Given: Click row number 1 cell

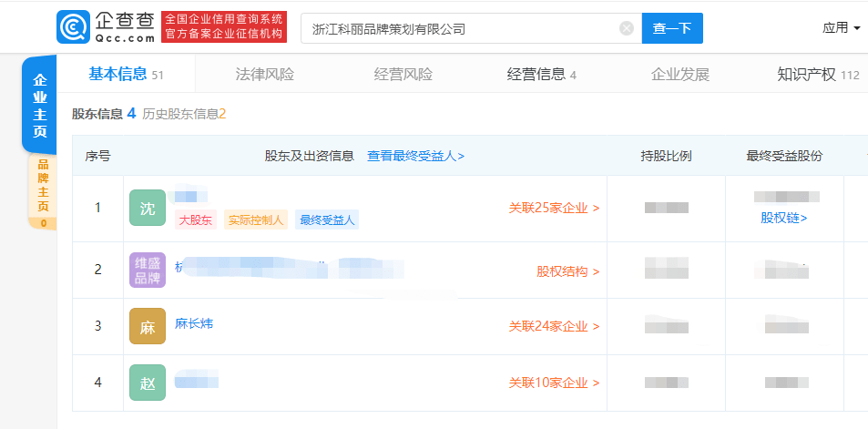Looking at the screenshot, I should (98, 209).
